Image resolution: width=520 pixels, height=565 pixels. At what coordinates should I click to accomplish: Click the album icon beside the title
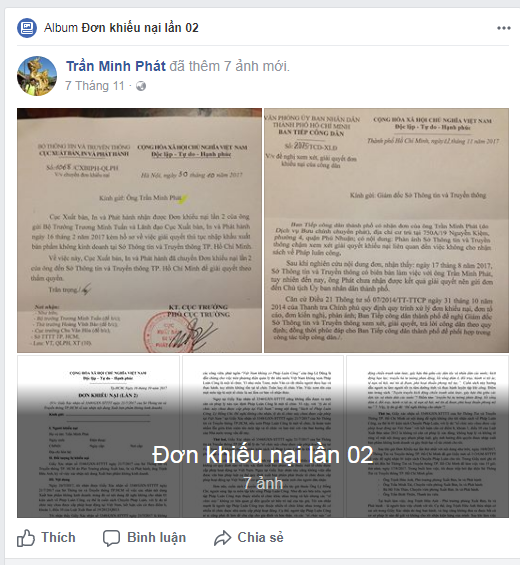pos(27,28)
